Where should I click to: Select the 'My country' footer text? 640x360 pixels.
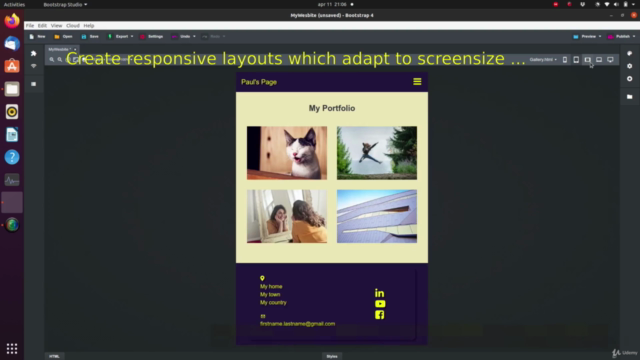click(x=273, y=302)
